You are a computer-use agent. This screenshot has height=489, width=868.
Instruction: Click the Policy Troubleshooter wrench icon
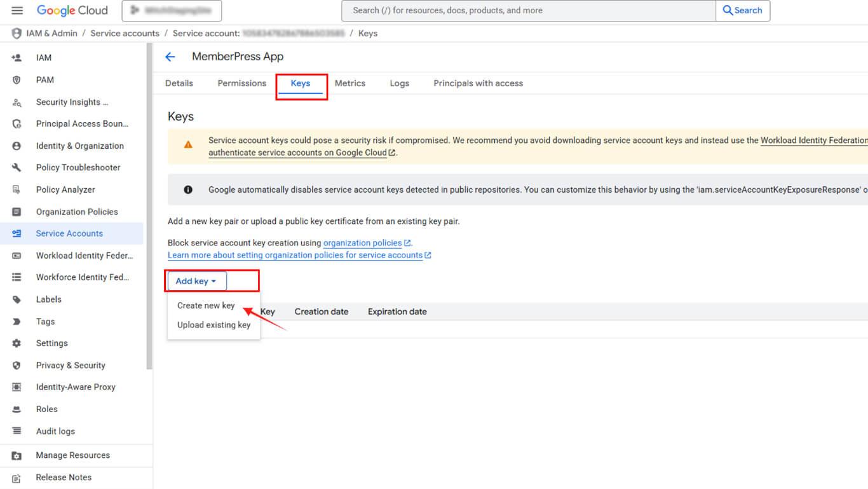17,168
